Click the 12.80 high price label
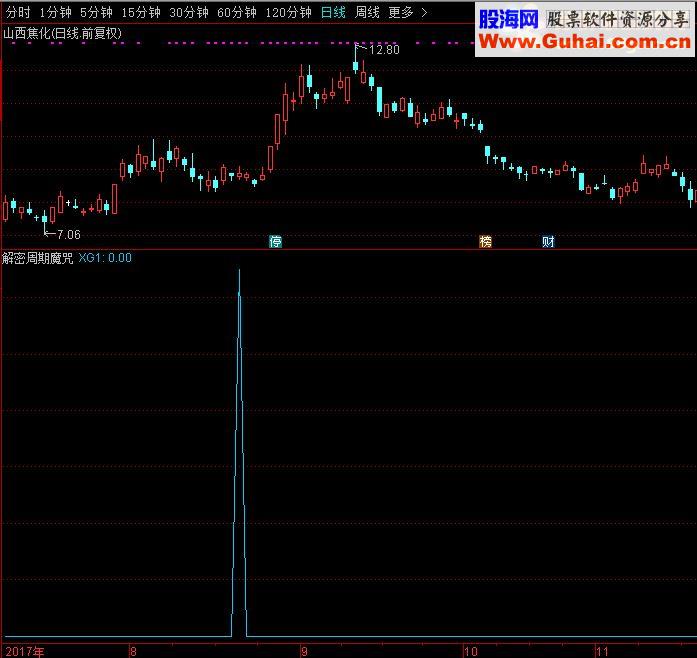This screenshot has width=697, height=658. pos(384,49)
